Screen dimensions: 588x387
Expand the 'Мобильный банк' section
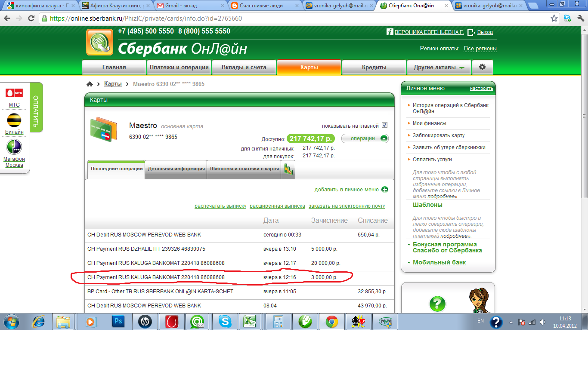tap(439, 262)
